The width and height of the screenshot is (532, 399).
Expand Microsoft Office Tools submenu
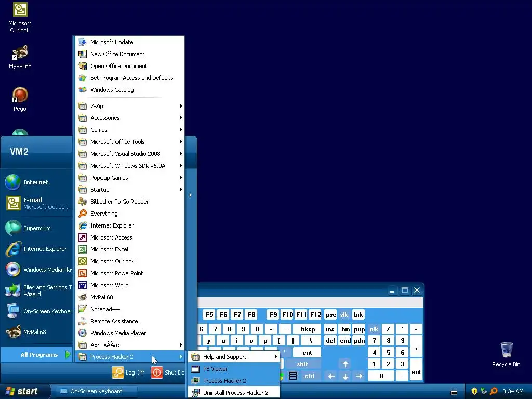(x=129, y=142)
